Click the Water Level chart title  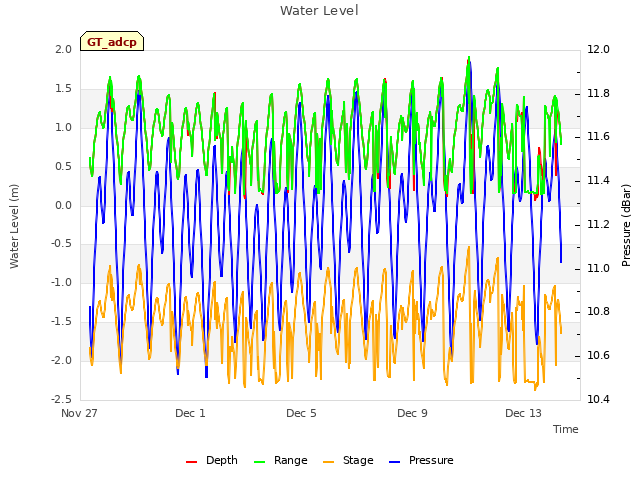[319, 10]
